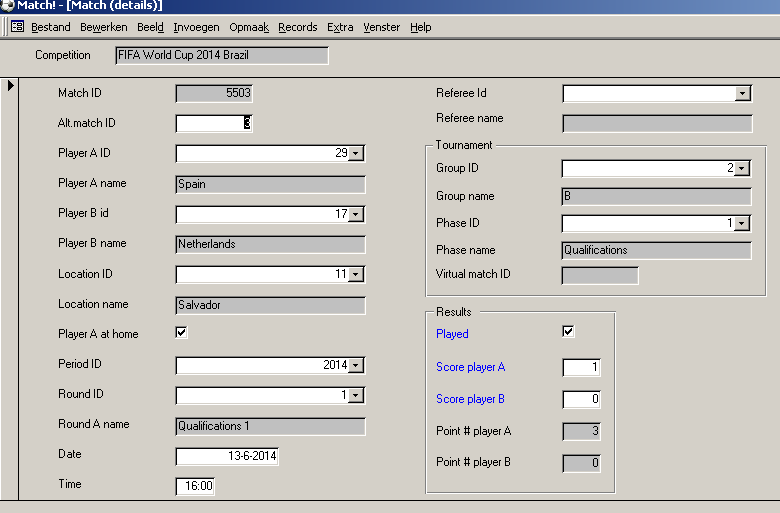Toggle the Played checkbox
The image size is (780, 513).
568,331
